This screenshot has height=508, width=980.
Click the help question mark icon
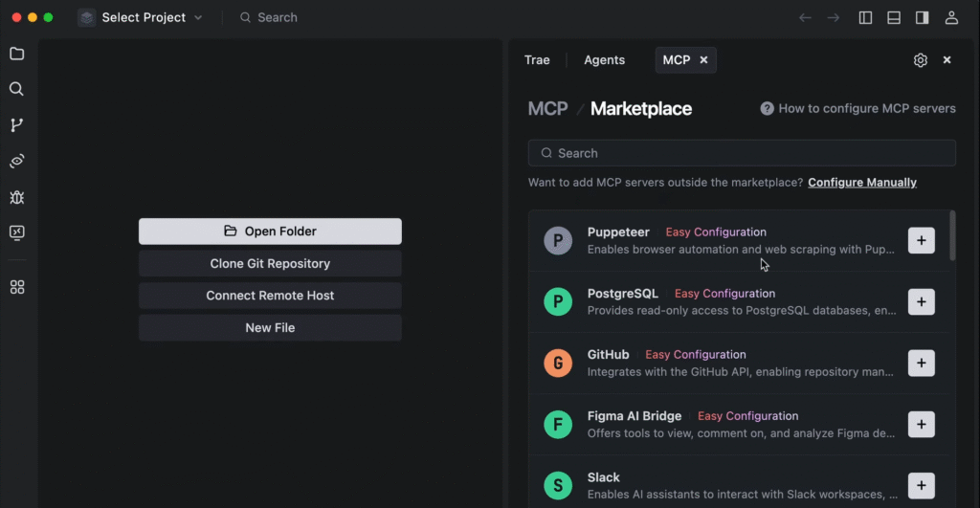(767, 109)
